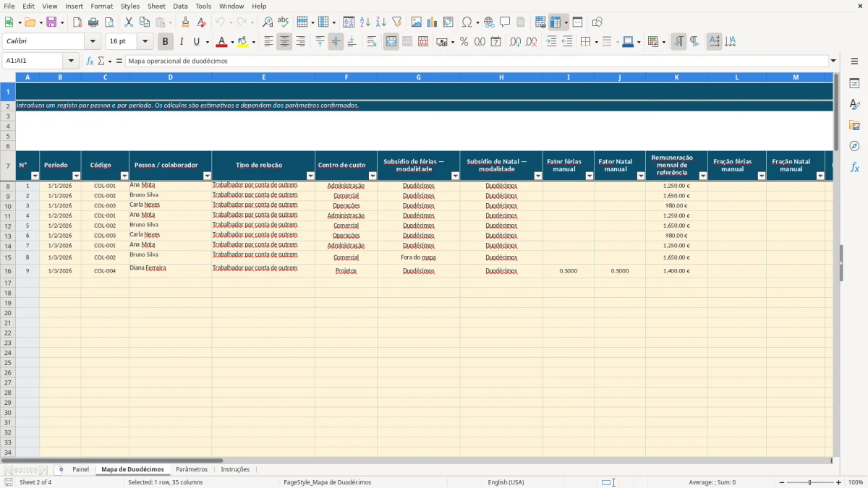Apply the AutoFilter funnel tool
The image size is (868, 488).
397,22
